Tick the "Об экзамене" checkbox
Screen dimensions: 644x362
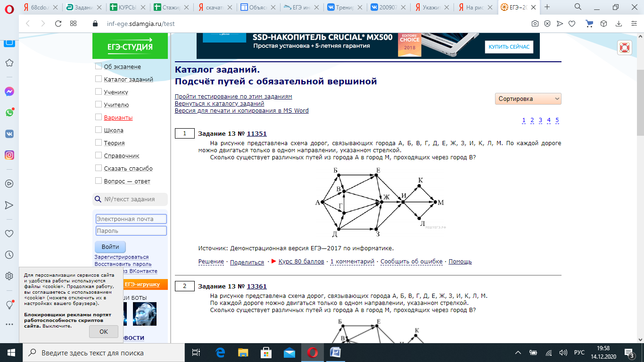(x=99, y=66)
